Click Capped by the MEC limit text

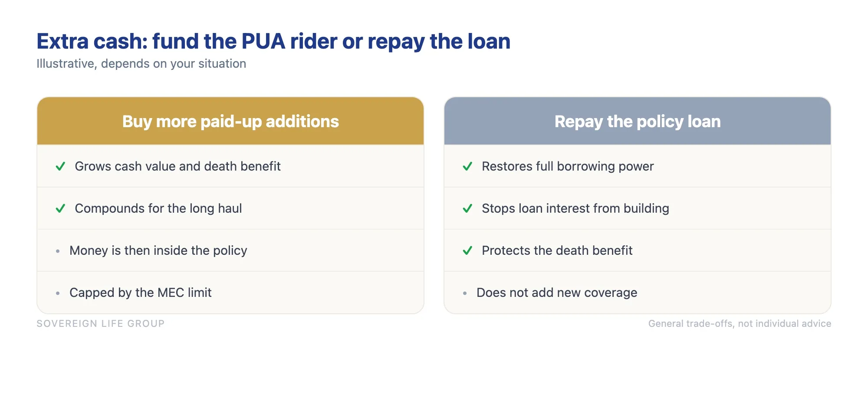click(x=141, y=293)
